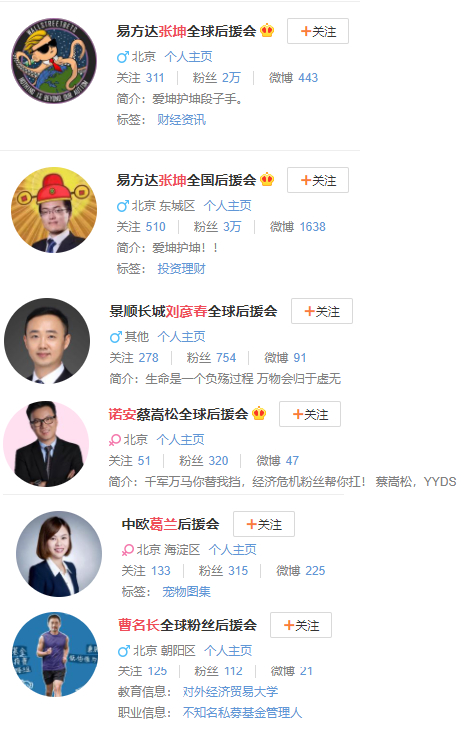Select the 投资理财 tag
Viewport: 469px width, 736px height.
point(182,269)
